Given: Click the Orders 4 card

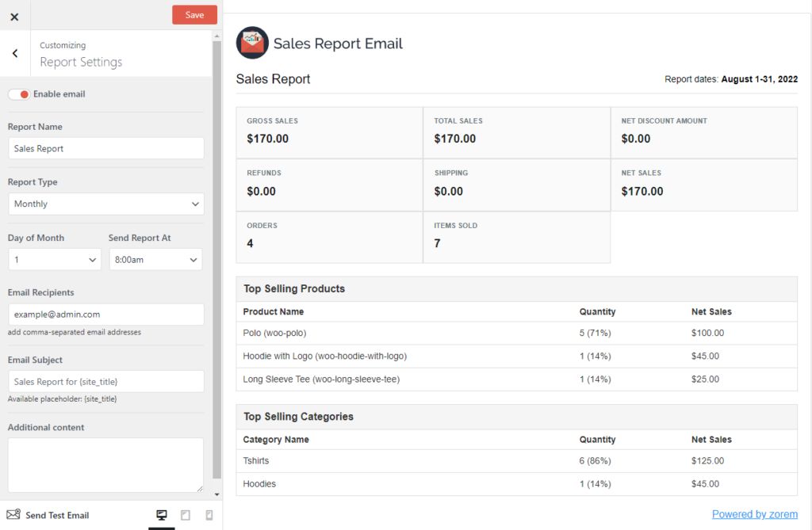Looking at the screenshot, I should point(329,237).
